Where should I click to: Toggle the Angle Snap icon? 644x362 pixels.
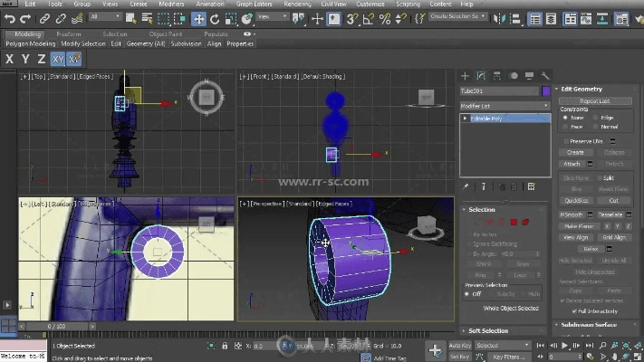pos(370,19)
